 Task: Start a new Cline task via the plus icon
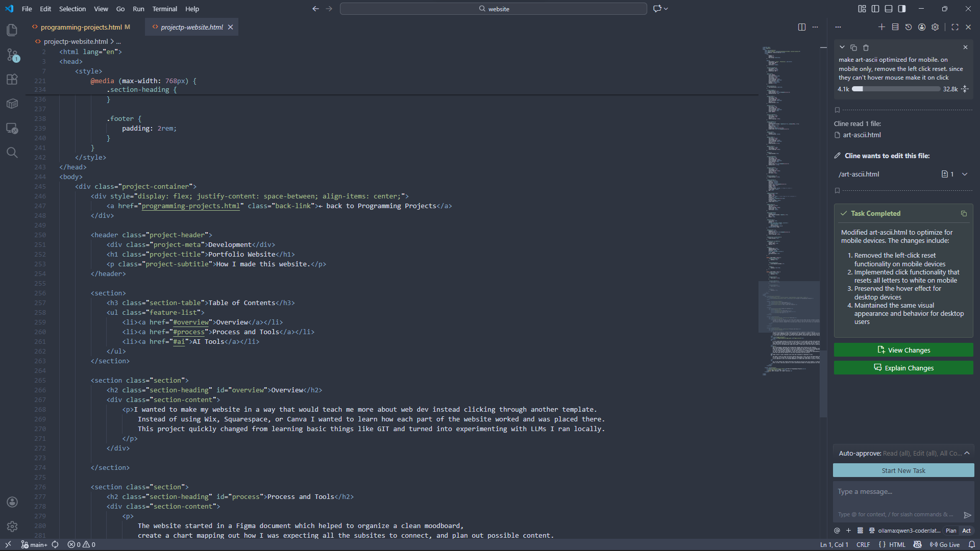pyautogui.click(x=881, y=27)
